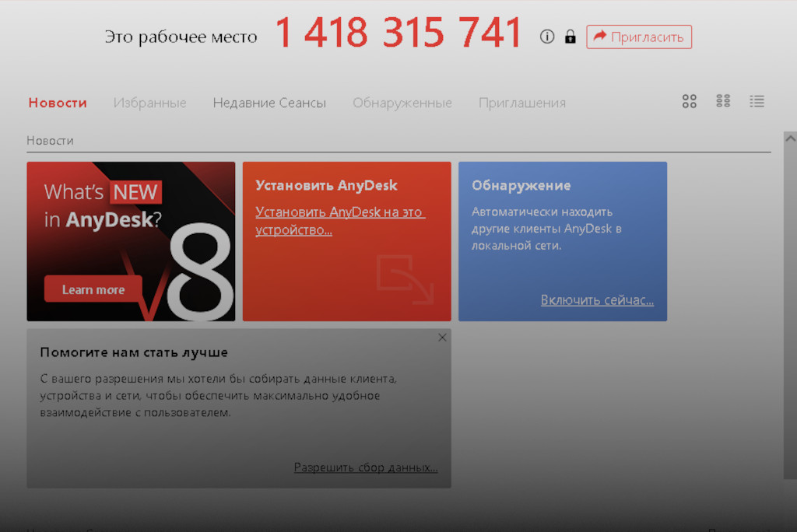Dismiss the Помогите нам стать лучше panel
The image size is (797, 532).
[x=442, y=338]
